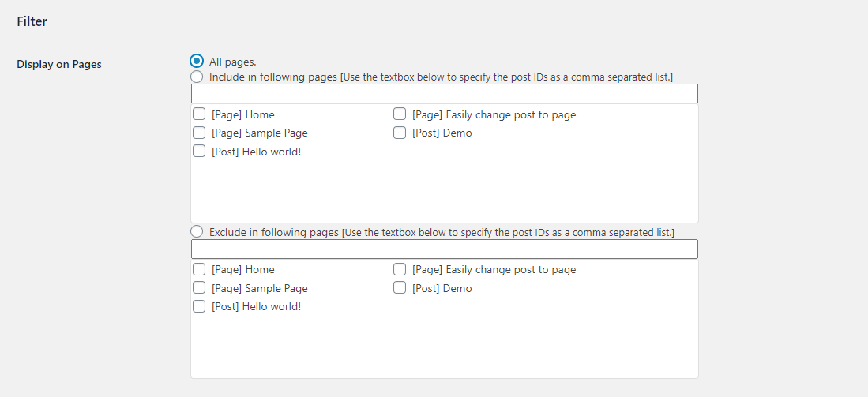This screenshot has width=868, height=397.
Task: Click empty space inside the Include list box
Action: pyautogui.click(x=474, y=189)
